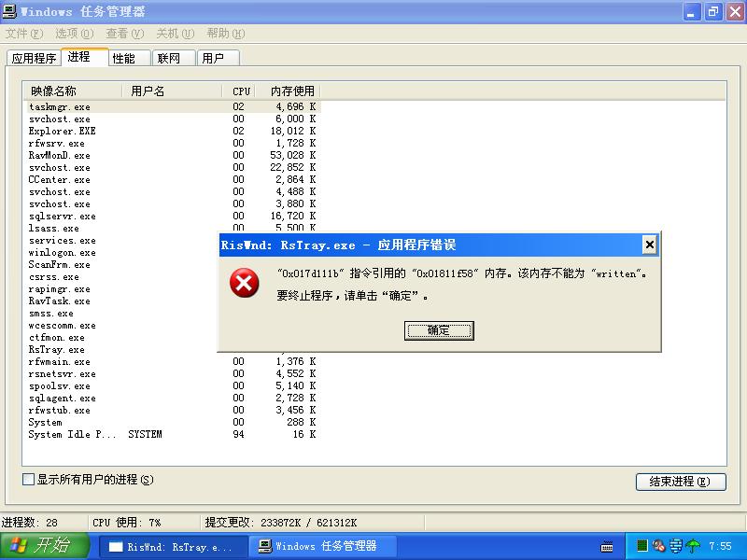
Task: Open the 帮助(H) menu
Action: pyautogui.click(x=225, y=34)
